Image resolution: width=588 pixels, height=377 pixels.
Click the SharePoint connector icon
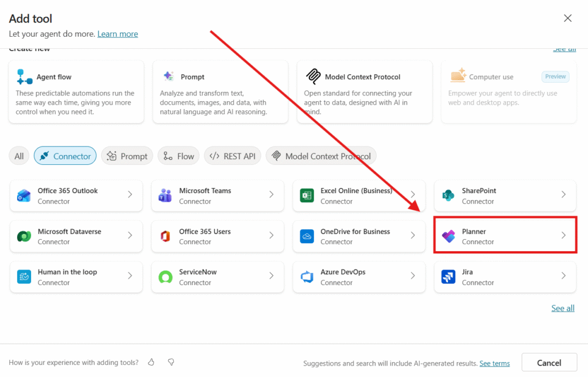tap(448, 196)
